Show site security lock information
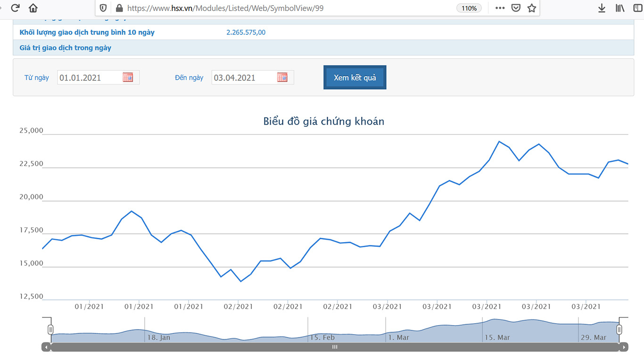This screenshot has height=362, width=644. pyautogui.click(x=119, y=8)
